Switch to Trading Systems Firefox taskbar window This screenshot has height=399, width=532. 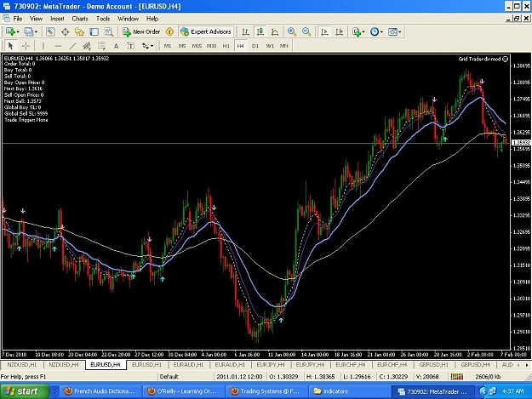pyautogui.click(x=266, y=391)
